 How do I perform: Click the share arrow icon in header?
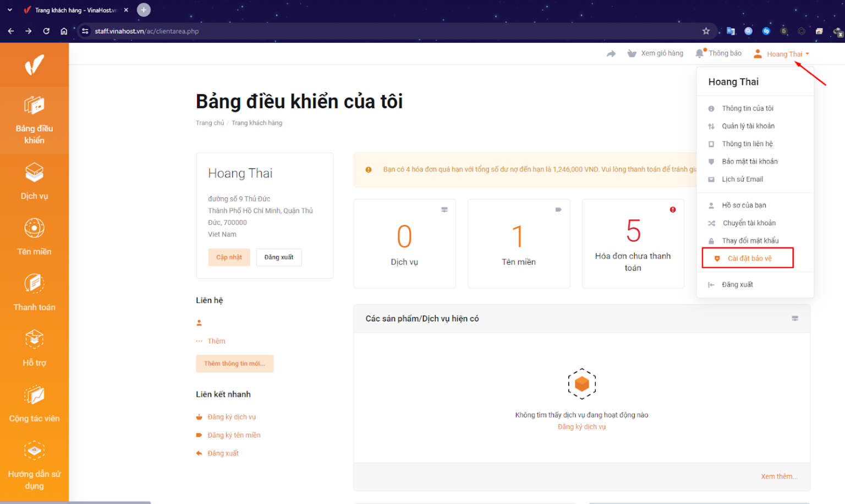coord(611,53)
